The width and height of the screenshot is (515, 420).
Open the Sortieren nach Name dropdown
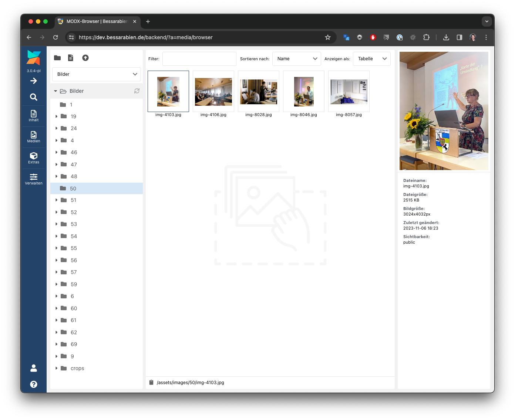(297, 59)
